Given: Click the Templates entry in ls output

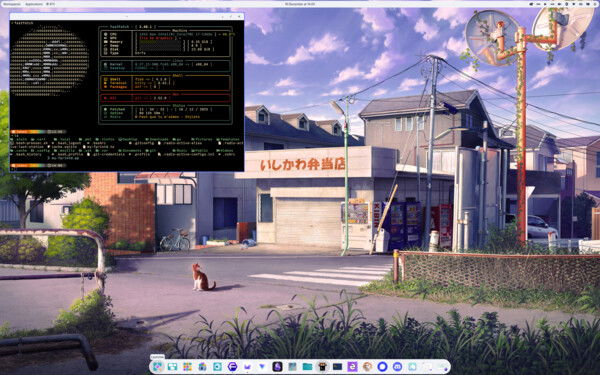Looking at the screenshot, I should [x=229, y=139].
